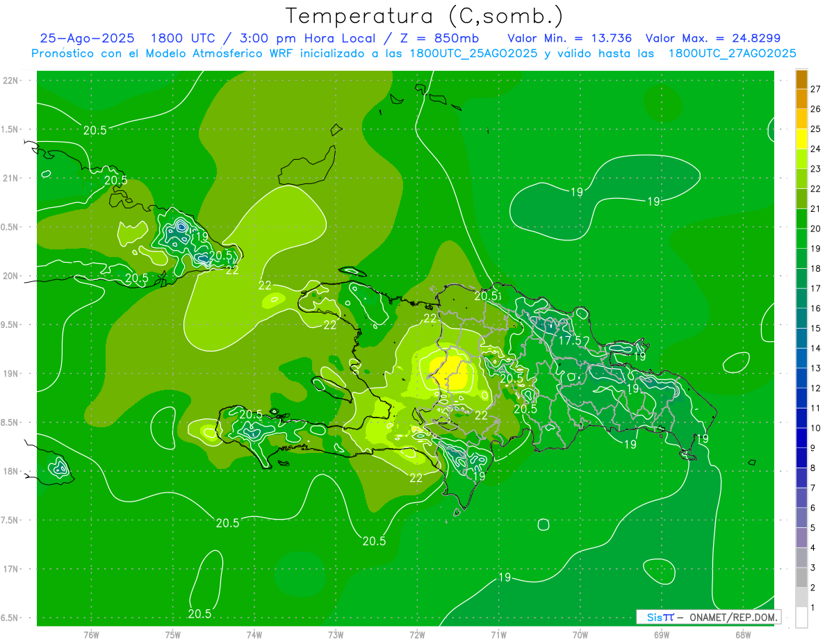
Task: Click the '27' label on the color scale
Action: coord(816,88)
